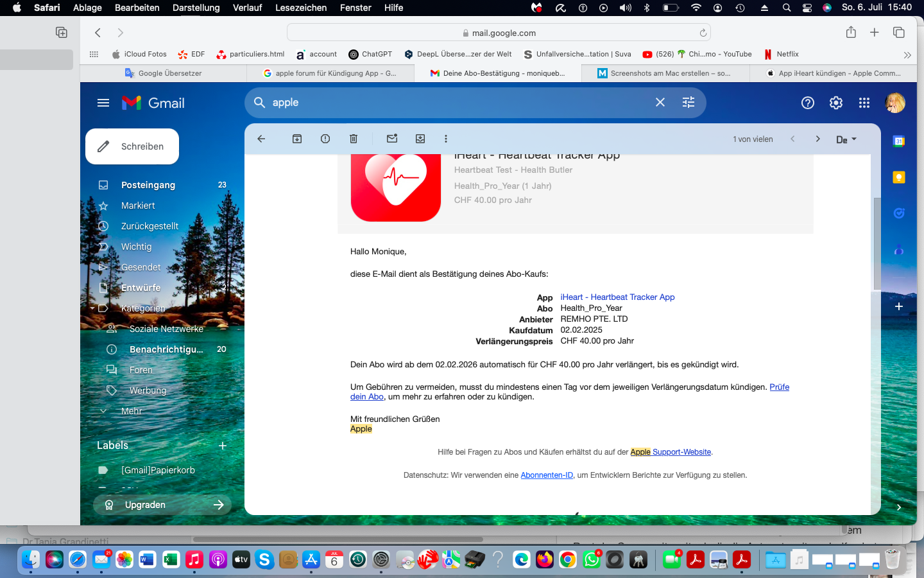Viewport: 924px width, 578px height.
Task: Go back in Safari history
Action: pyautogui.click(x=98, y=32)
